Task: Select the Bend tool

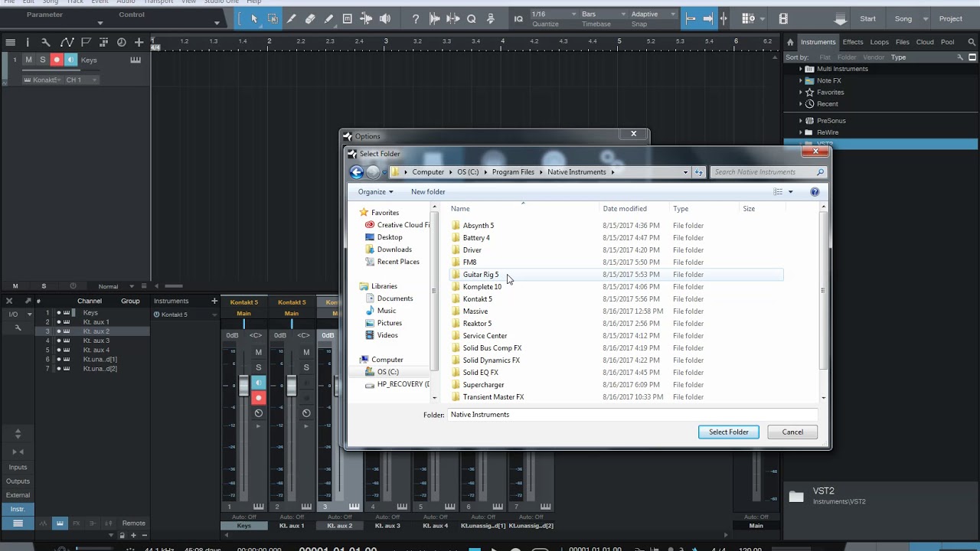Action: click(x=366, y=18)
